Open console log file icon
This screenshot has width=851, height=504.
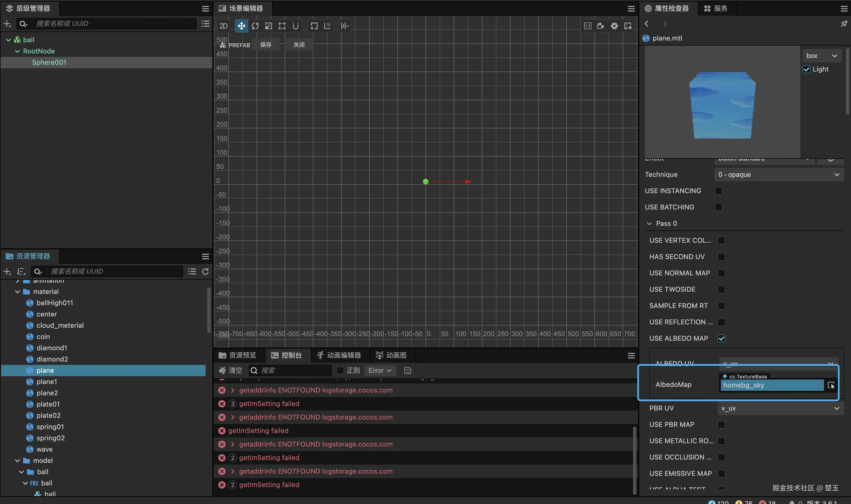[407, 371]
